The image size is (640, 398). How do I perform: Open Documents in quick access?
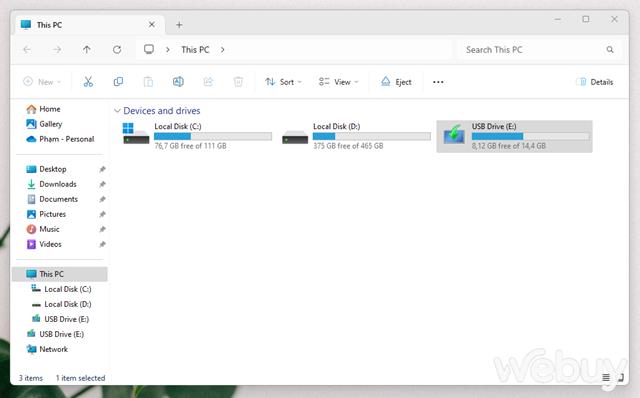pos(52,199)
